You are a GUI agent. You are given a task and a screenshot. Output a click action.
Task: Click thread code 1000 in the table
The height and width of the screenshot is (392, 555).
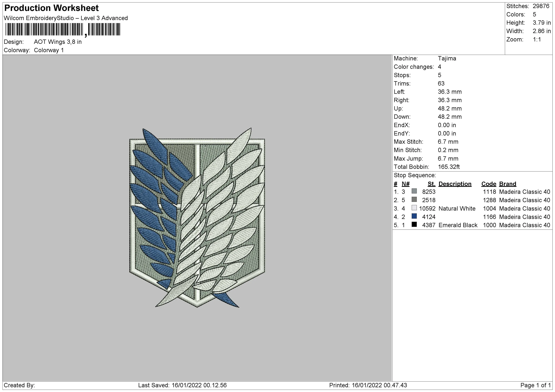(489, 225)
